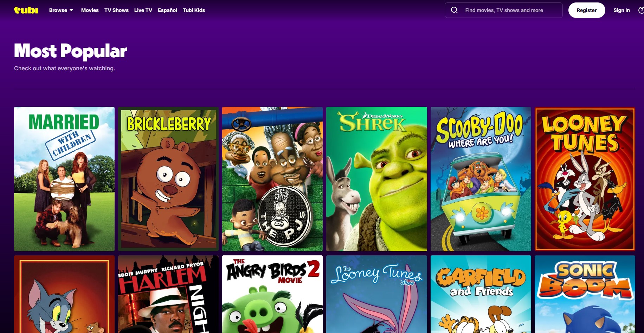The width and height of the screenshot is (644, 333).
Task: Go to the Movies section
Action: coord(90,10)
